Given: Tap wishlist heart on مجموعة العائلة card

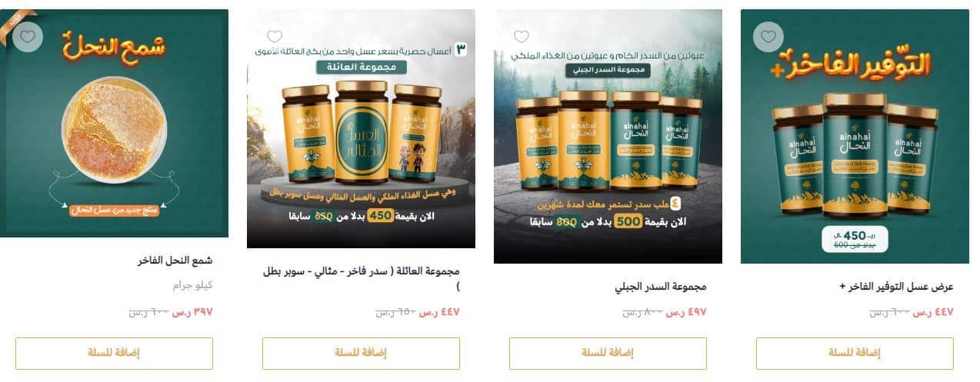Looking at the screenshot, I should (275, 36).
